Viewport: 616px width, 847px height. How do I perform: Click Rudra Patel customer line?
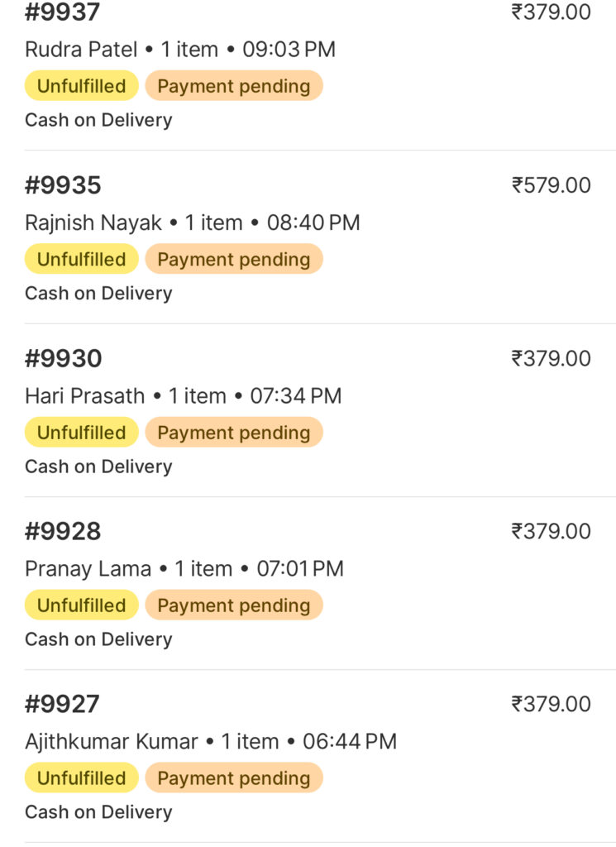180,49
